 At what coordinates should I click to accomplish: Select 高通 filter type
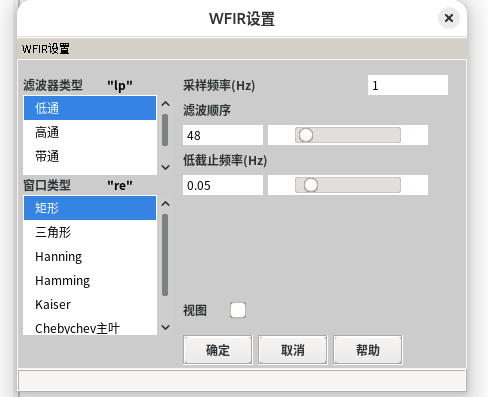click(x=90, y=132)
